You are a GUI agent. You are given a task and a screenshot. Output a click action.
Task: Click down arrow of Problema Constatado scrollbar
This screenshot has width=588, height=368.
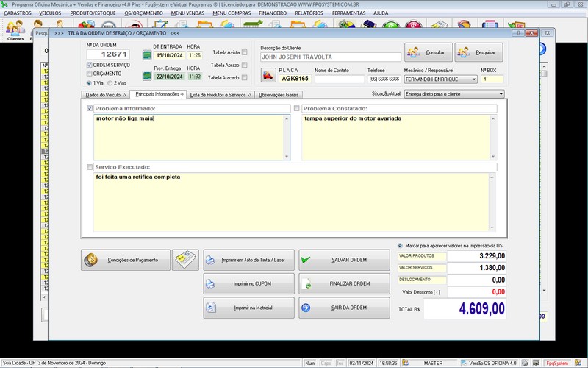click(x=493, y=157)
